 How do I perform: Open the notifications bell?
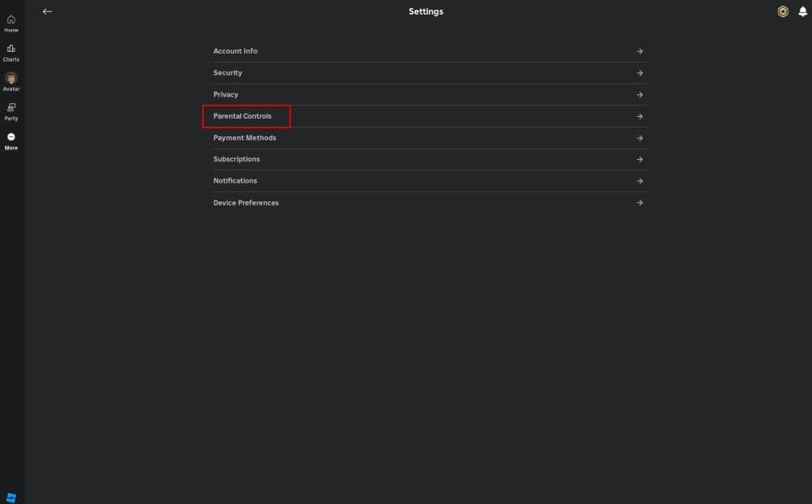click(802, 11)
